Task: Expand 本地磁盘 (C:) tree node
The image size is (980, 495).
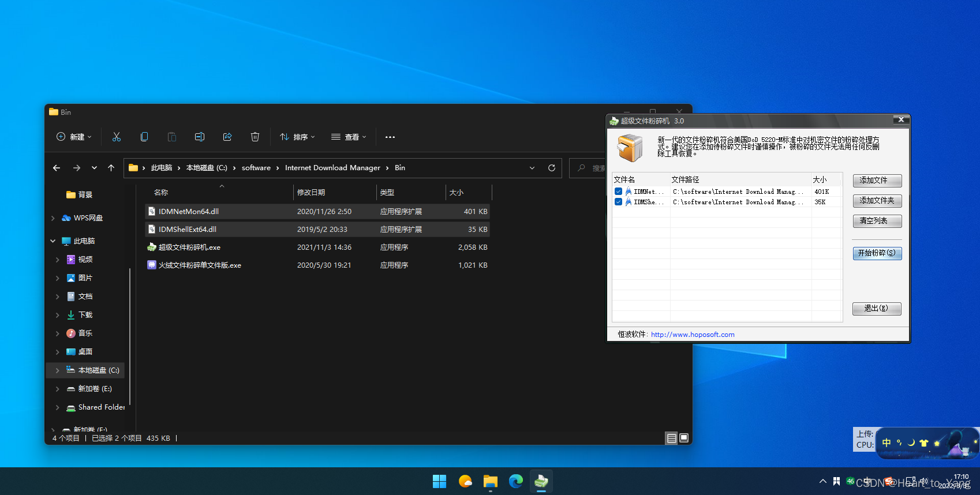Action: (x=57, y=370)
